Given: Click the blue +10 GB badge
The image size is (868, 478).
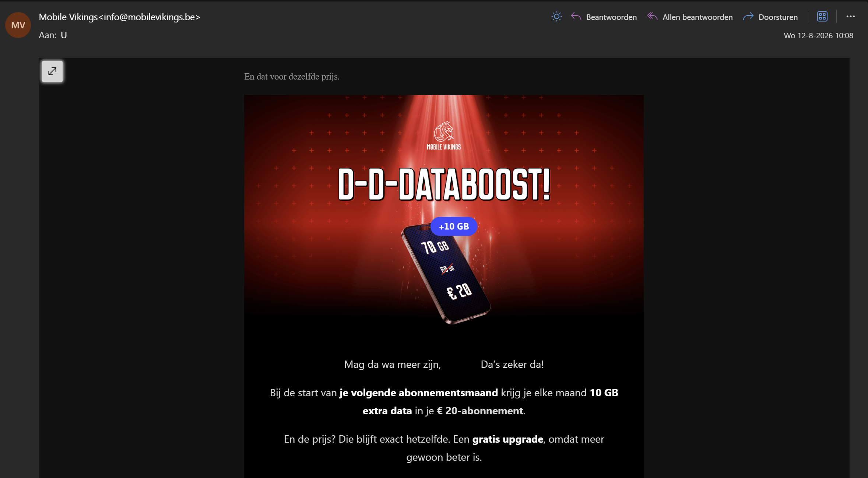Looking at the screenshot, I should click(454, 226).
